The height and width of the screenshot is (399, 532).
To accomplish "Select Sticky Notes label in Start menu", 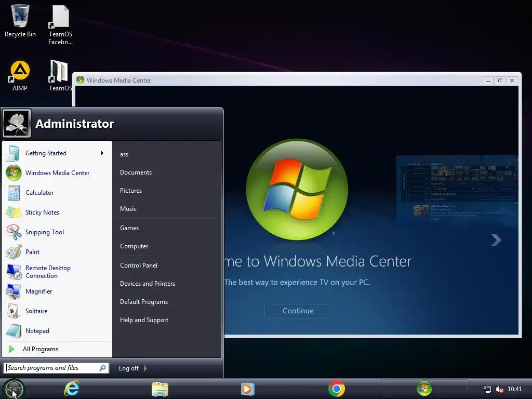I will point(43,212).
